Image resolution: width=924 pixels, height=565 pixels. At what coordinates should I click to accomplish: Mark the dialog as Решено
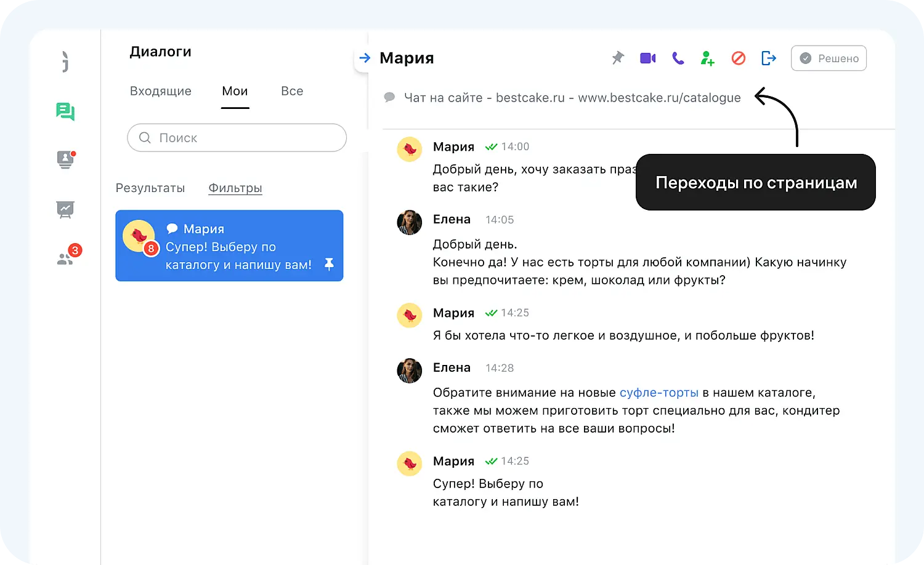[829, 58]
